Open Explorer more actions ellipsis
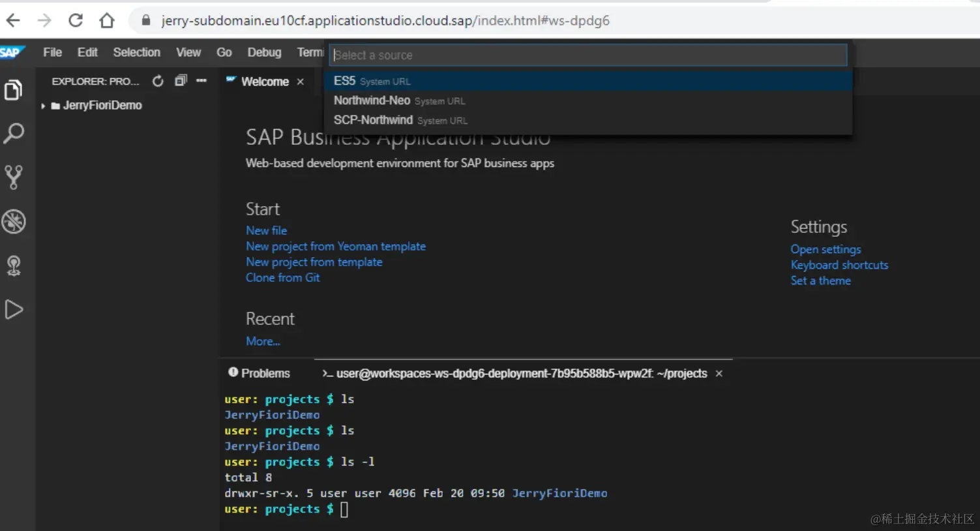 (x=201, y=80)
